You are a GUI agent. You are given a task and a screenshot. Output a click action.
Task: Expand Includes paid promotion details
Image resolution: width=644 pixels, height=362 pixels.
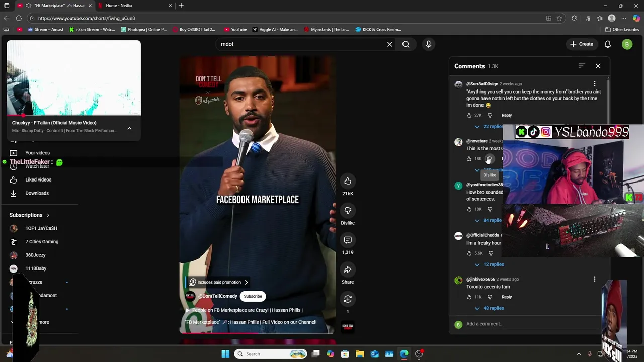pyautogui.click(x=219, y=282)
